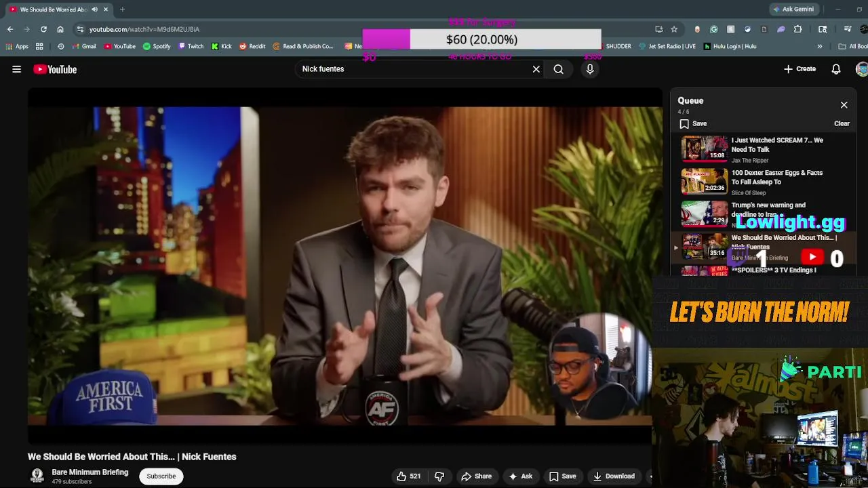Screen dimensions: 868x488
Task: Open the YouTube guide hamburger menu
Action: point(16,69)
